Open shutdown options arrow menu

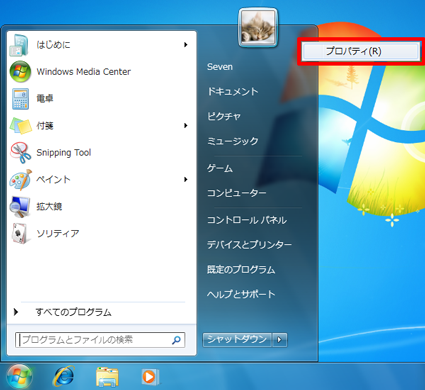click(x=280, y=340)
